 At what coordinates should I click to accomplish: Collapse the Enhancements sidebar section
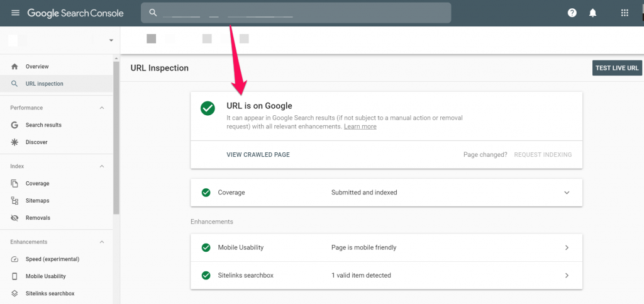(x=102, y=242)
